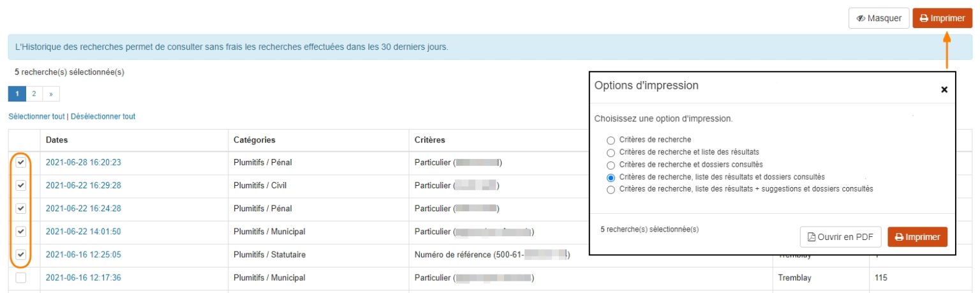Go to page 2 of results
This screenshot has width=980, height=293.
pyautogui.click(x=34, y=94)
